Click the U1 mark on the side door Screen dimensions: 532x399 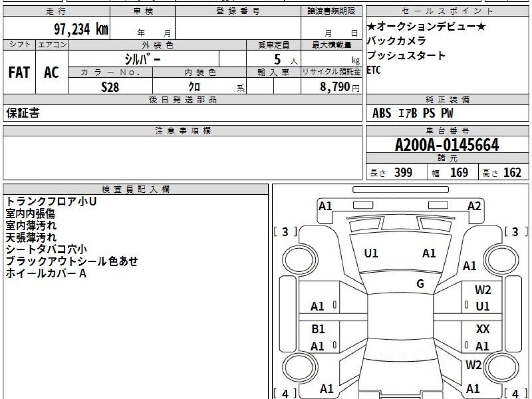(483, 306)
